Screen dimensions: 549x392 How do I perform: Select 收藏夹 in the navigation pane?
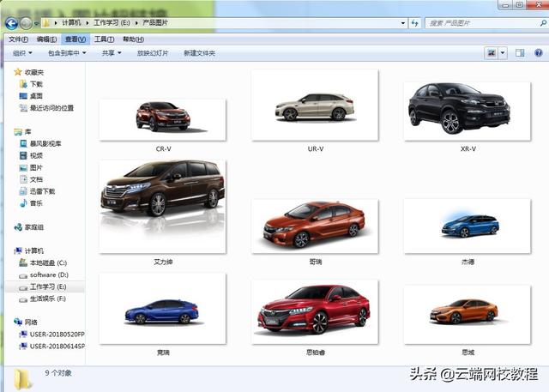click(x=34, y=72)
